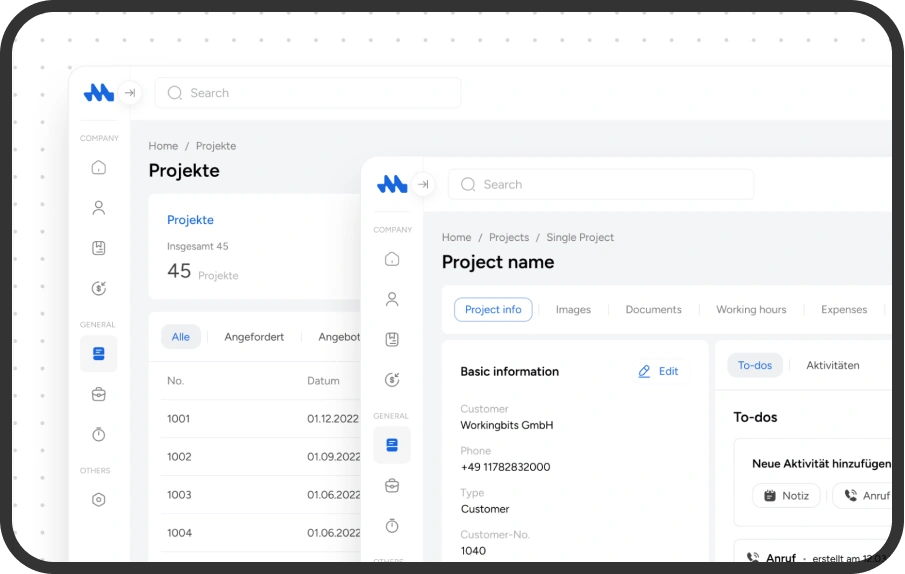This screenshot has height=574, width=905.
Task: Open the Working hours tab
Action: click(751, 310)
